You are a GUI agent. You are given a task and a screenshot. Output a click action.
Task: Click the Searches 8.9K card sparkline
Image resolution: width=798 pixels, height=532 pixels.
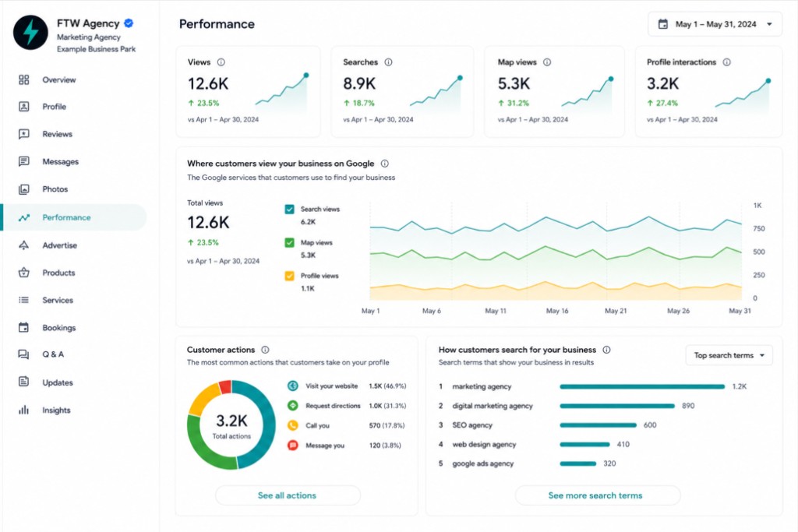(436, 94)
